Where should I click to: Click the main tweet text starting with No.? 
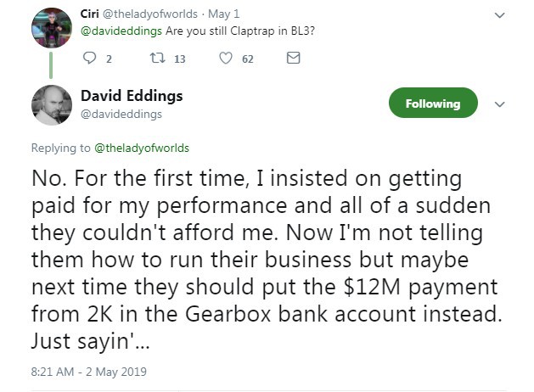tap(267, 260)
